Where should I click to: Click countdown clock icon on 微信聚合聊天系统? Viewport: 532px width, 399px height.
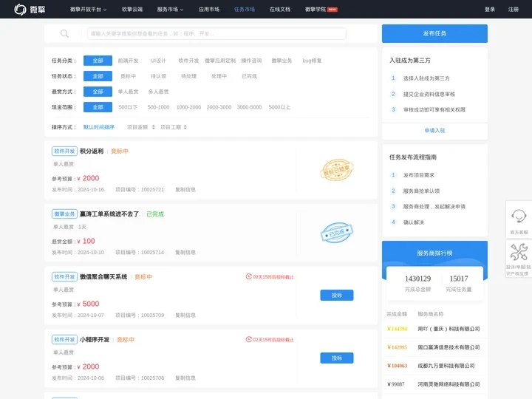click(x=248, y=277)
